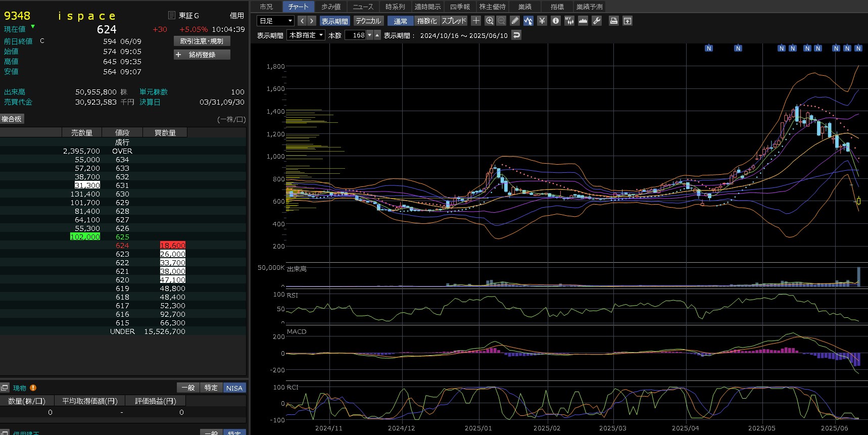Viewport: 868px width, 435px height.
Task: Click the plus icon on 銘柄登録
Action: (x=178, y=55)
